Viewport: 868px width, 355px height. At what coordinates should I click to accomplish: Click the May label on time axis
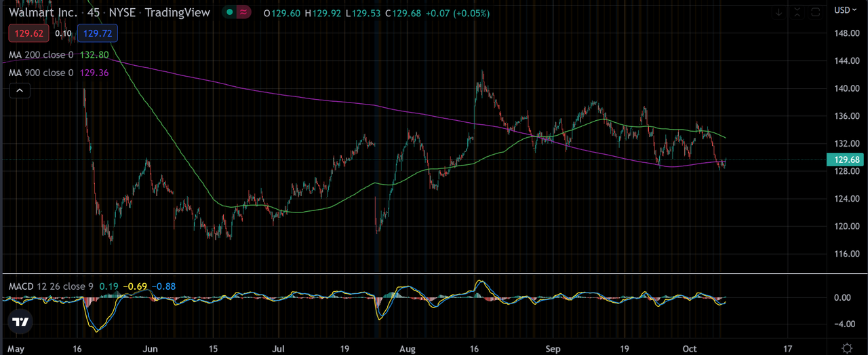tap(16, 348)
